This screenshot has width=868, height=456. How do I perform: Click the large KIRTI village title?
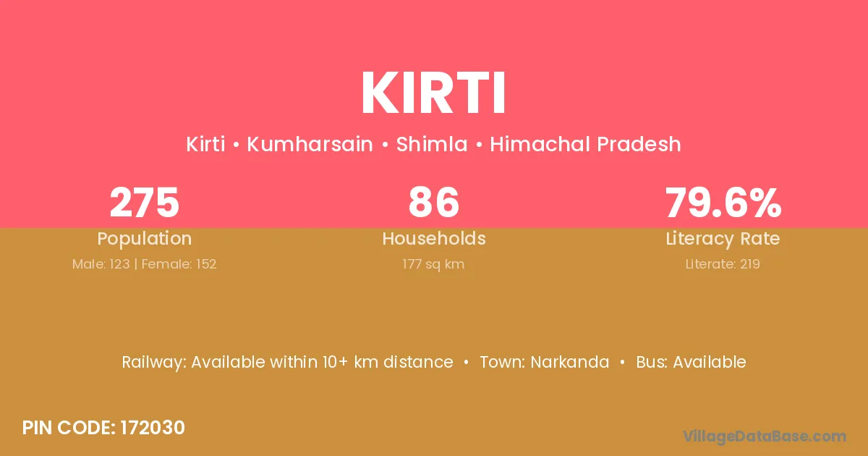(x=433, y=93)
